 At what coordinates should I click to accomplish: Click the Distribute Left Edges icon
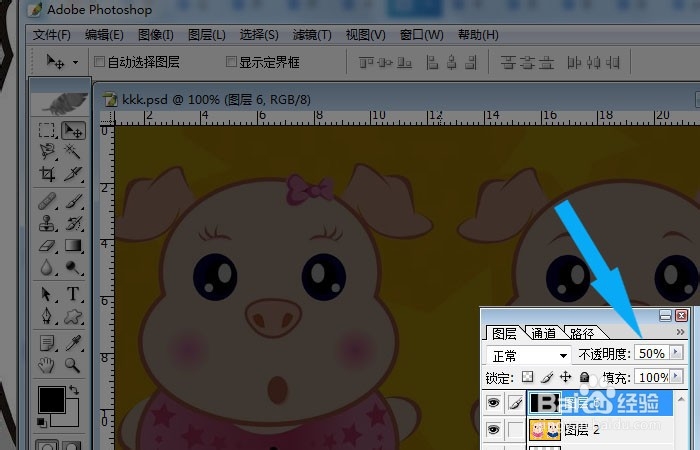tap(574, 62)
